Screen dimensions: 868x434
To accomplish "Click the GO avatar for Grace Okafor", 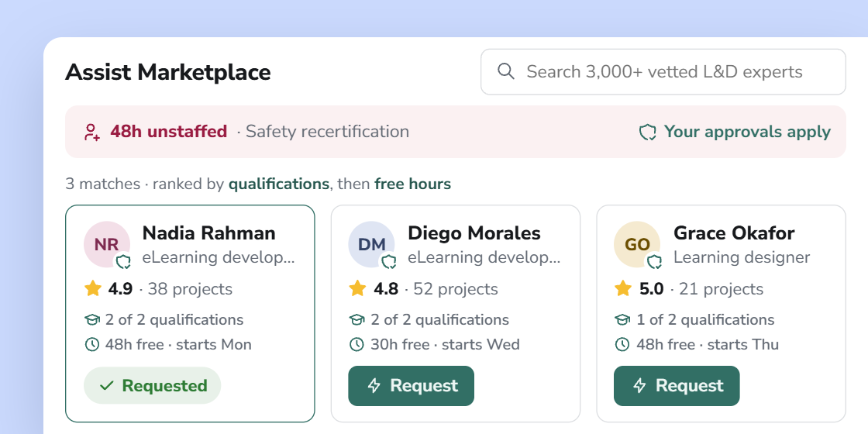I will (637, 244).
